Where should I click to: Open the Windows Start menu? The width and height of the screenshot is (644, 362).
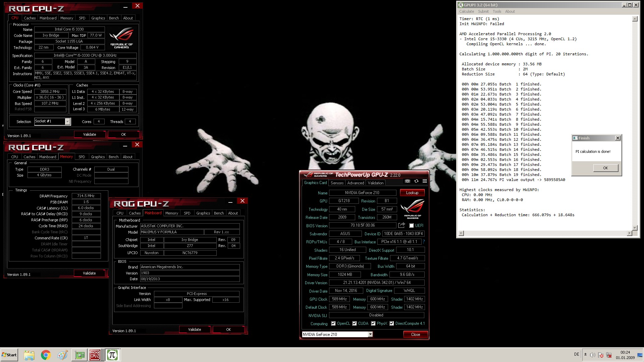[9, 355]
